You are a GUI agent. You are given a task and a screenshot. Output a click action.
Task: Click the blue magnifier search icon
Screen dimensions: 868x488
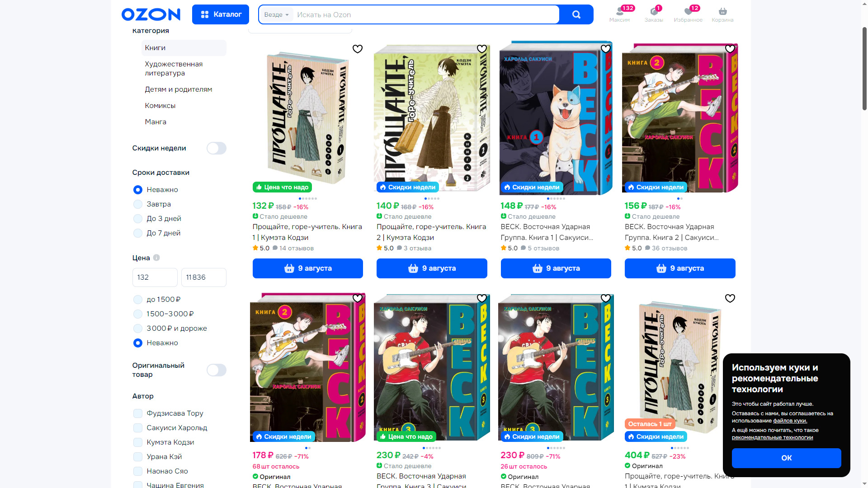click(576, 14)
